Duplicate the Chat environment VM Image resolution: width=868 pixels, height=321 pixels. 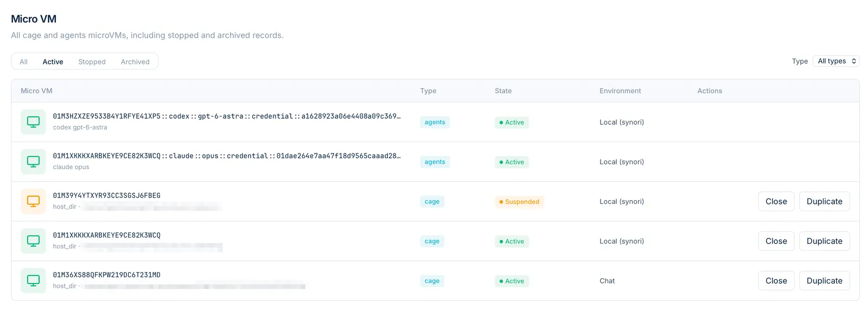tap(824, 280)
